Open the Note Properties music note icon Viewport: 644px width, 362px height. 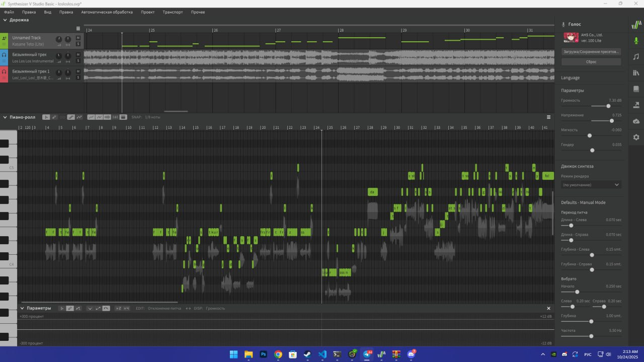tap(636, 56)
